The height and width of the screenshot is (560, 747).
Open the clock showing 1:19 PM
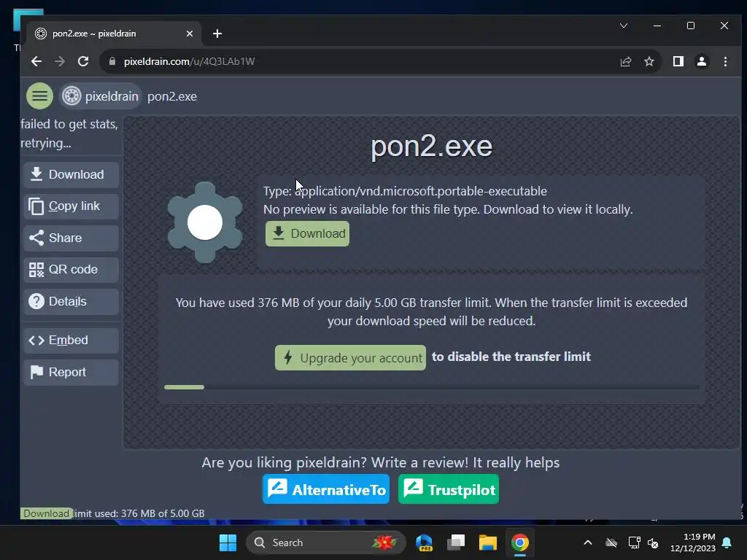(x=693, y=542)
